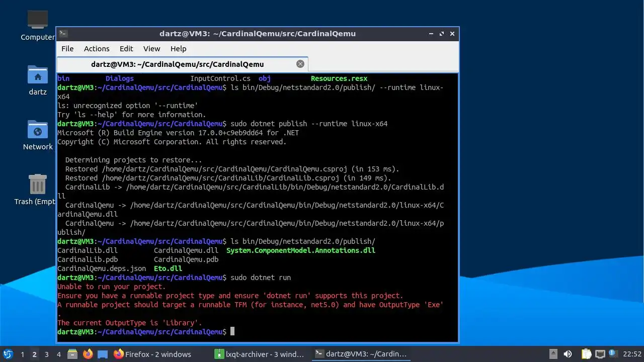Switch to Firefox - 2 windows taskbar entry
644x362 pixels.
click(160, 354)
